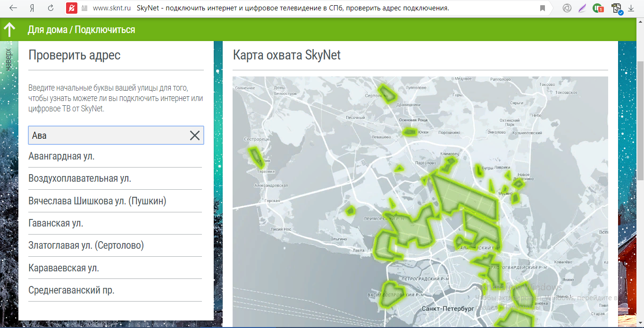The image size is (644, 328).
Task: Click the extension icon with the blue checkmark
Action: click(x=616, y=8)
